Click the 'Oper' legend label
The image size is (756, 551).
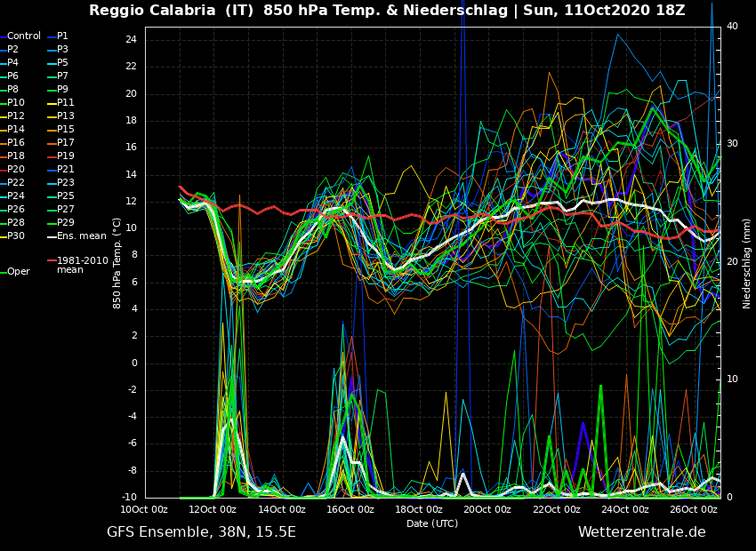click(x=19, y=272)
